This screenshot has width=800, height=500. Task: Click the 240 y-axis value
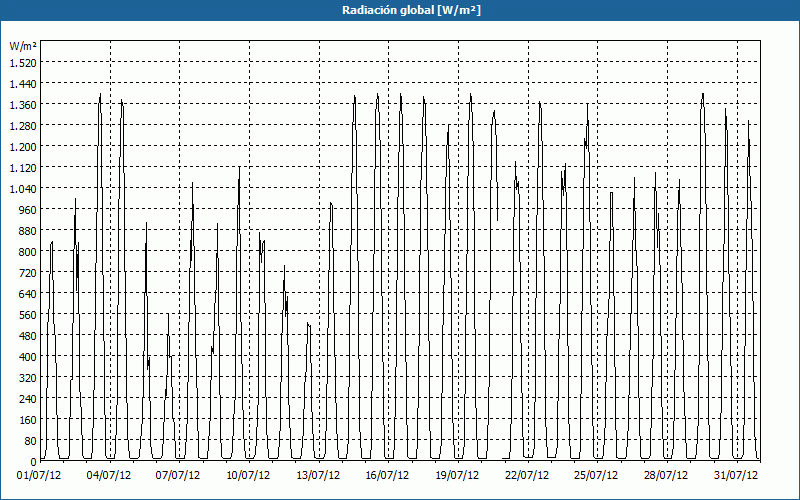(28, 399)
